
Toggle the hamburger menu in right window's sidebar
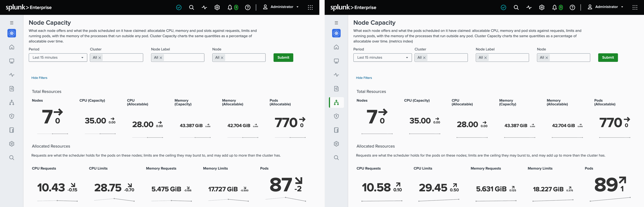click(336, 23)
